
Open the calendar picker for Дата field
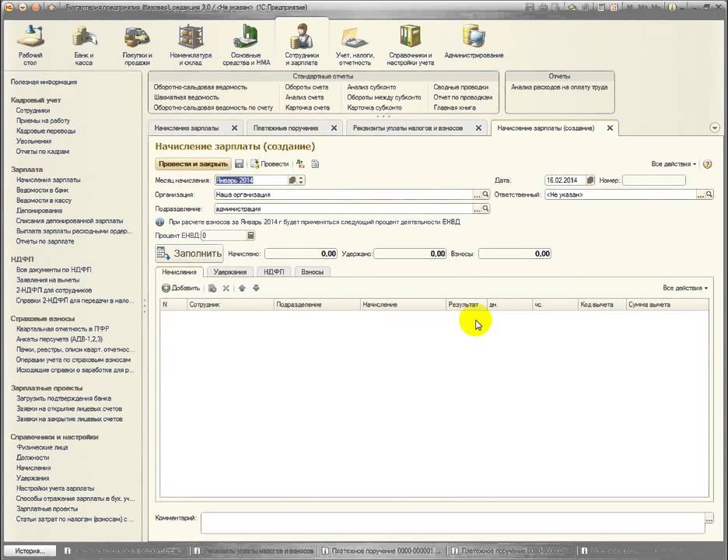click(590, 180)
